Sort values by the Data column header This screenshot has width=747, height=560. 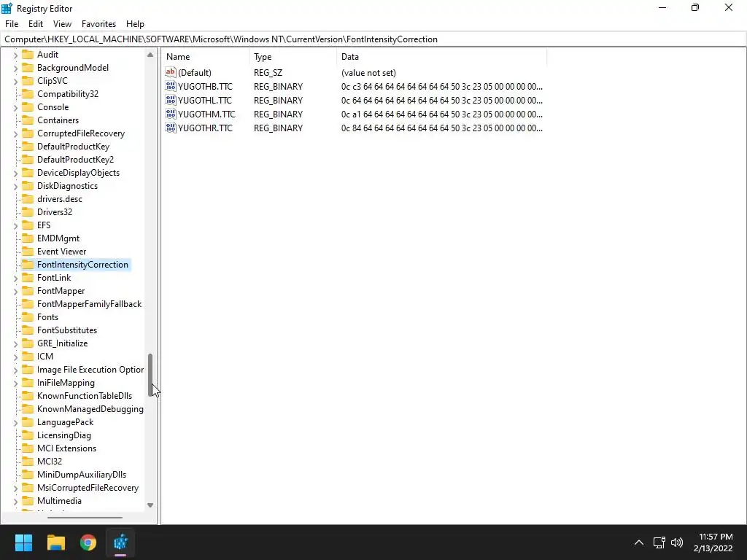click(x=441, y=57)
